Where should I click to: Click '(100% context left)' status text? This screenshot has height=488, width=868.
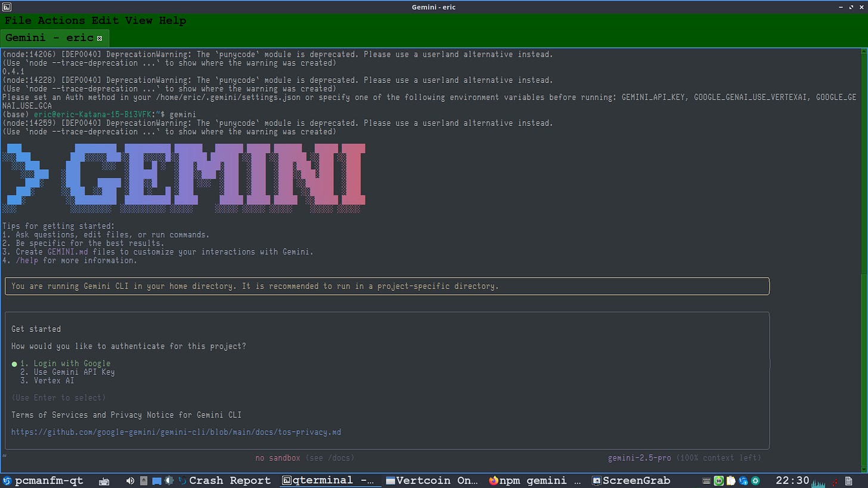click(x=718, y=458)
